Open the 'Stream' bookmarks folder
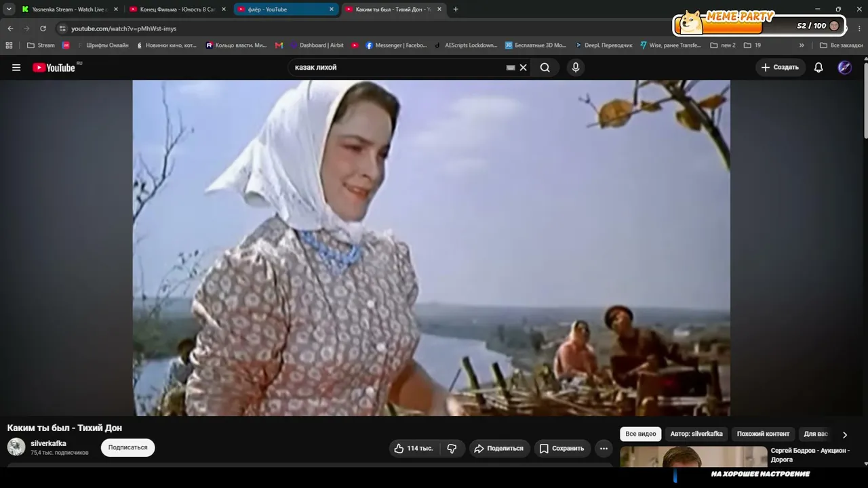This screenshot has height=488, width=868. point(41,45)
